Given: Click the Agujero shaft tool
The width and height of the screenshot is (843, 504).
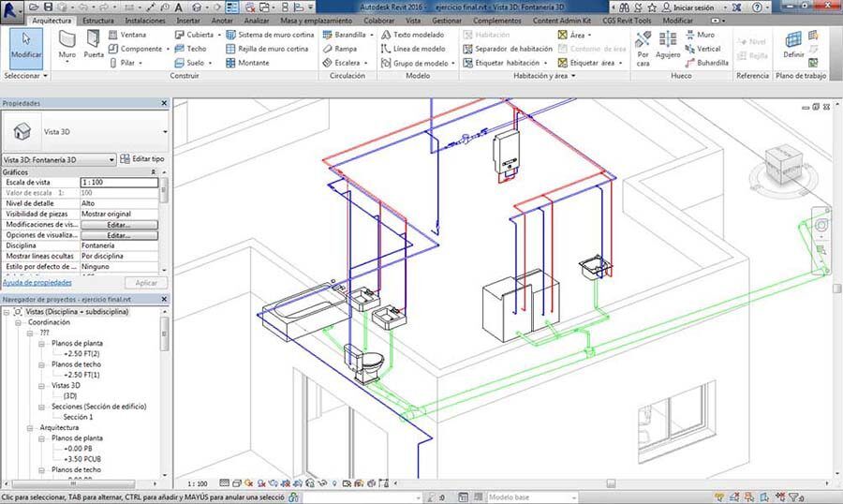Looking at the screenshot, I should tap(668, 47).
